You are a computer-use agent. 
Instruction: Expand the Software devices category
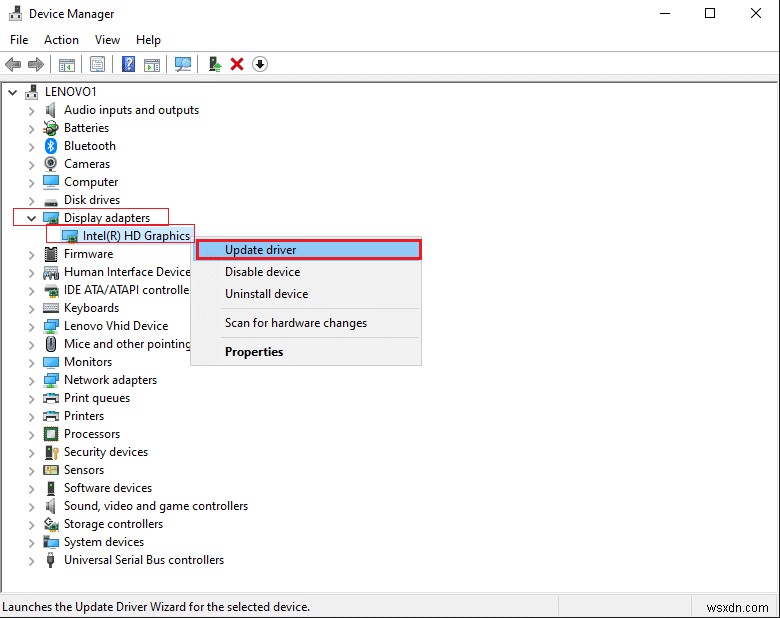[31, 489]
